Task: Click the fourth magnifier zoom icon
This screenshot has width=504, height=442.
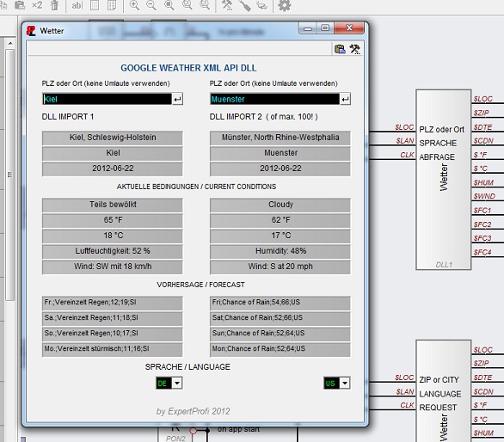Action: (187, 4)
